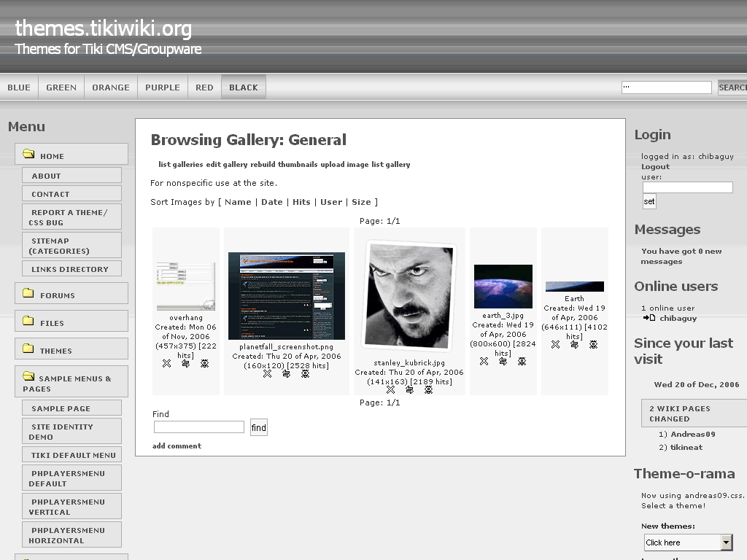Expand the Files folder icon in the menu

pyautogui.click(x=28, y=322)
